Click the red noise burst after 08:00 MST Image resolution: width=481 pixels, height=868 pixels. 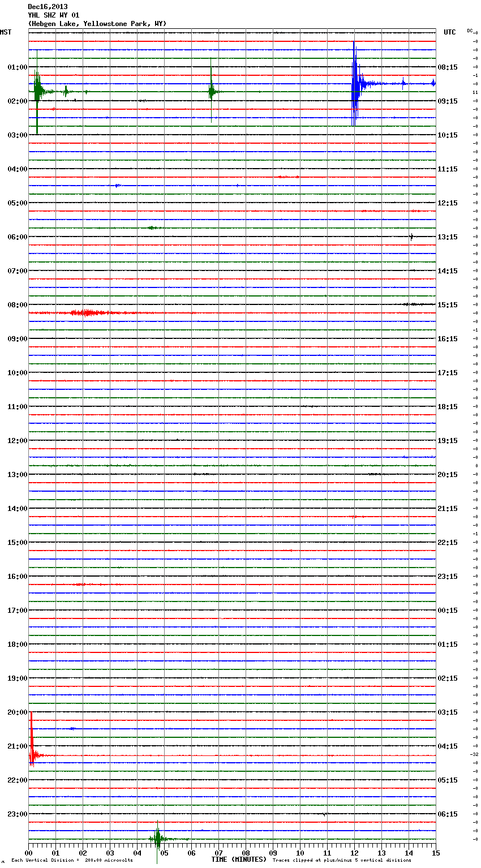[85, 313]
